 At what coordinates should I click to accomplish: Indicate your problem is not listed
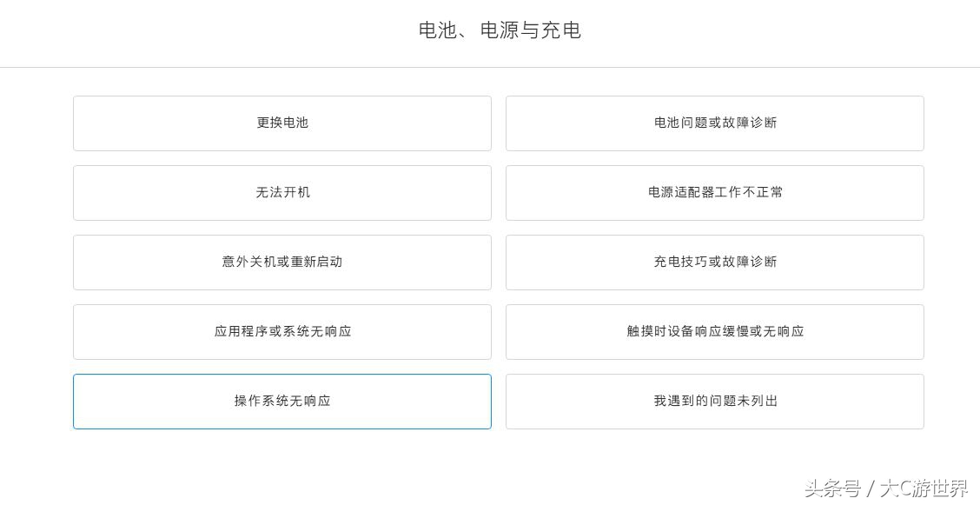click(715, 401)
